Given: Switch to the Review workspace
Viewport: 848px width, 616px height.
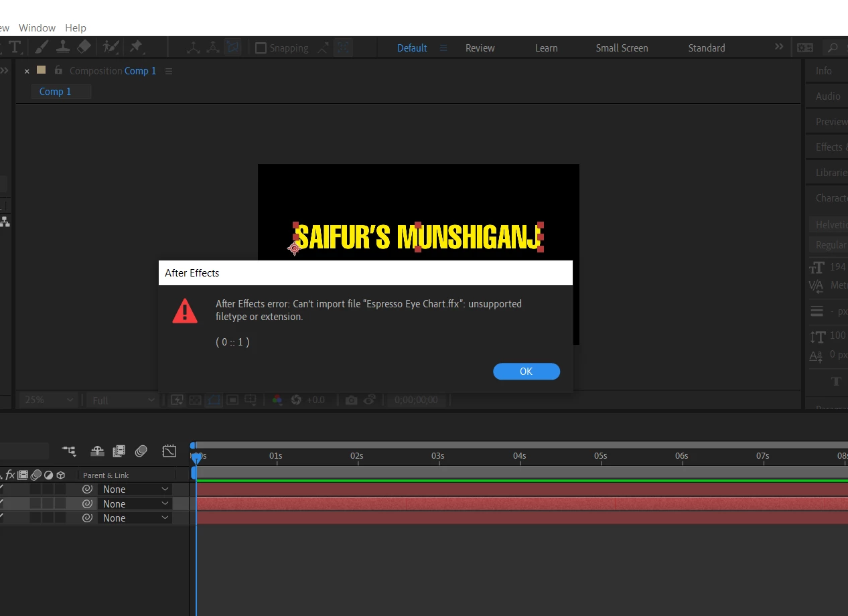Looking at the screenshot, I should click(480, 48).
